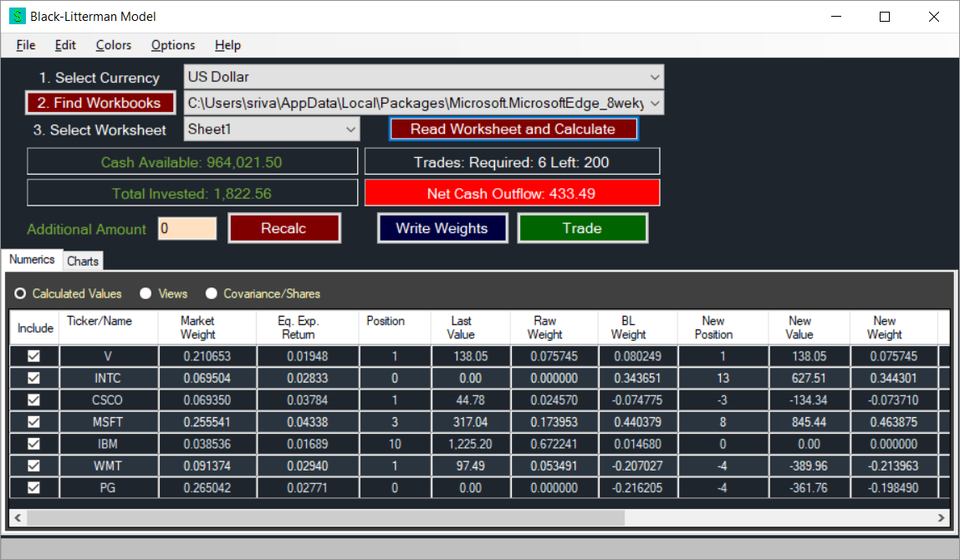Uncheck the Include box for WMT
This screenshot has width=960, height=560.
click(33, 466)
